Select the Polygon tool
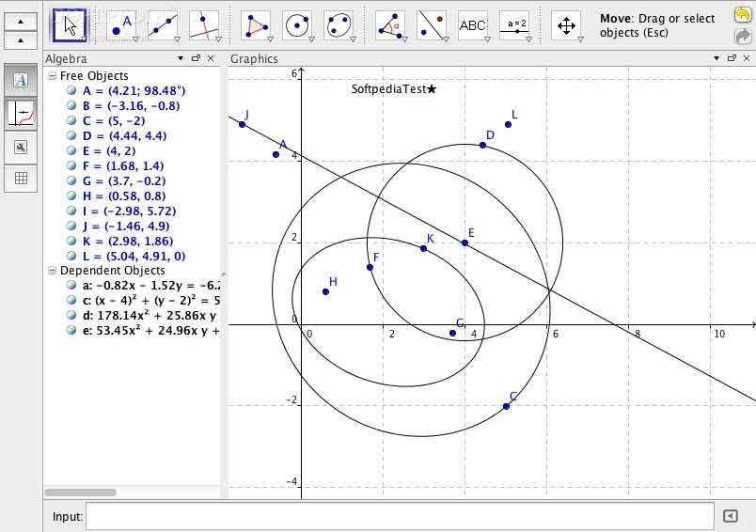Screen dimensions: 756x532 256,25
